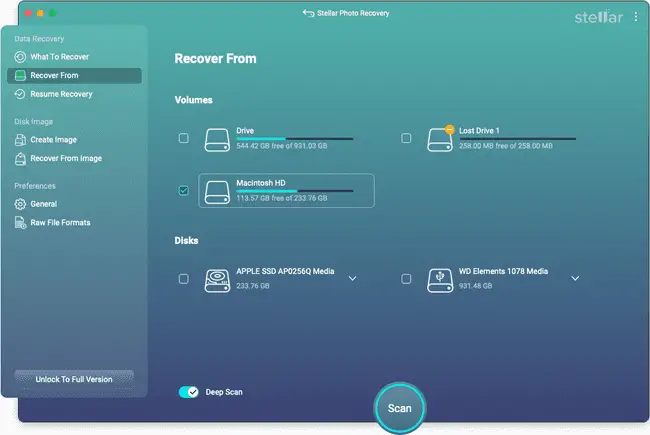Click the Disk Image sidebar heading
Screen dimensions: 650x435
(x=34, y=122)
